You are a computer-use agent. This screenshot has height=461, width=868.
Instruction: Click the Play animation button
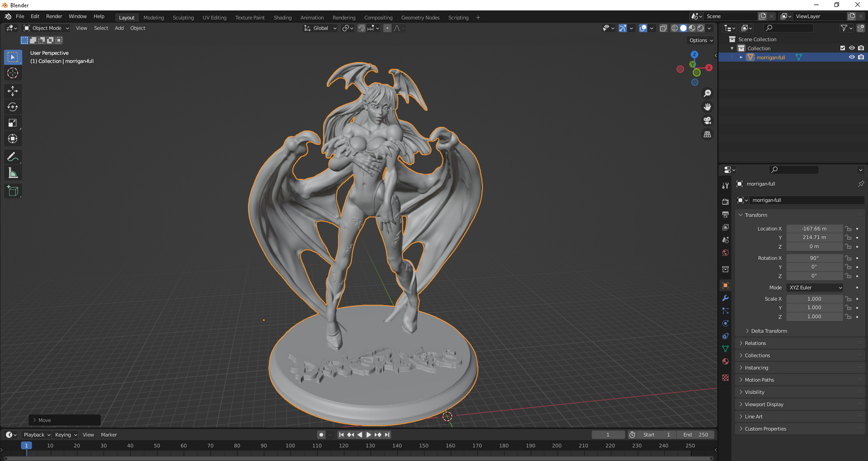(369, 435)
